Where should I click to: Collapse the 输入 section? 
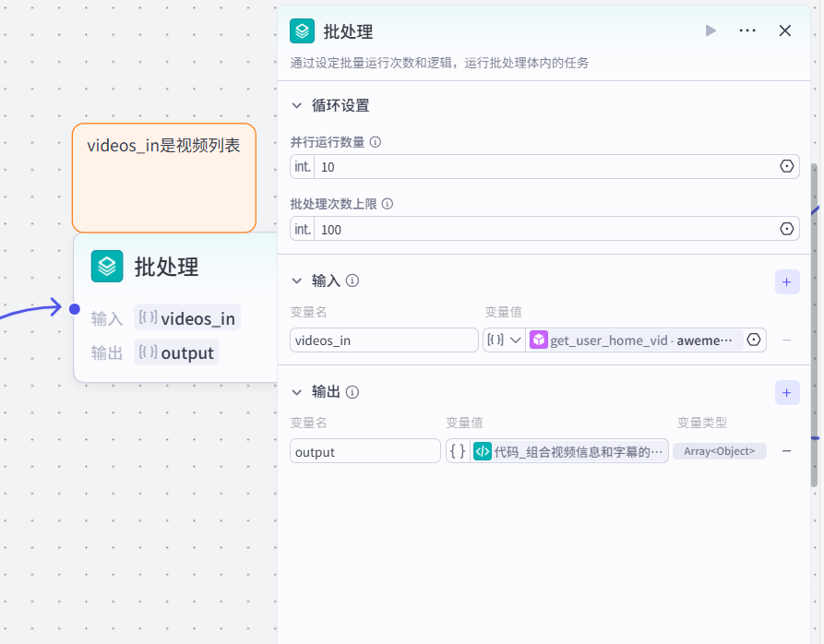pyautogui.click(x=297, y=280)
